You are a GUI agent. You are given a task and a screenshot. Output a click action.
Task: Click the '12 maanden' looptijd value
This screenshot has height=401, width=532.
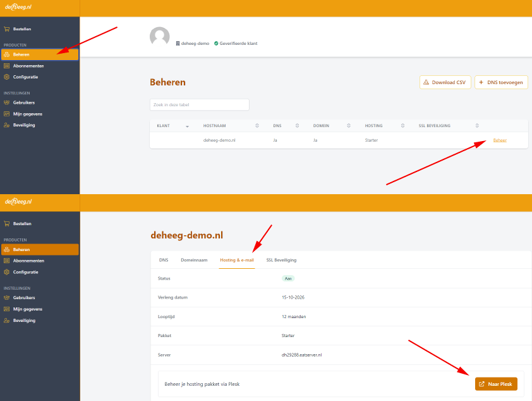[x=294, y=316]
